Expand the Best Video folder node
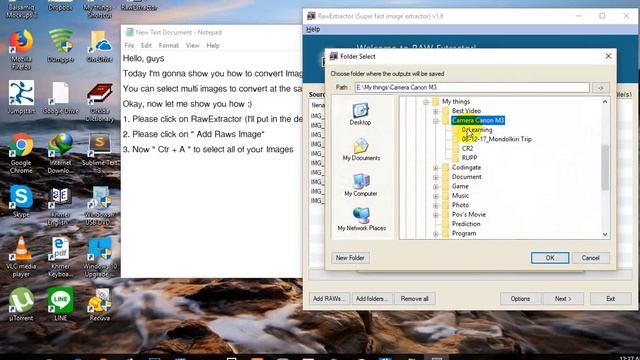Screen dimensions: 640x360 (x=436, y=111)
